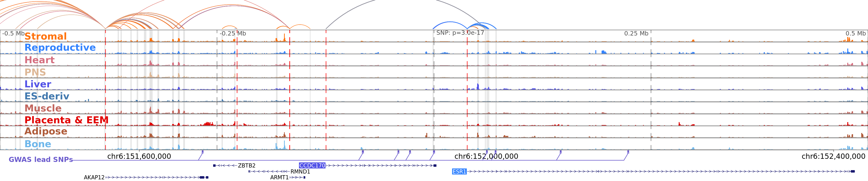Select the Placenta & EEM track label
The image size is (868, 181).
click(x=66, y=120)
